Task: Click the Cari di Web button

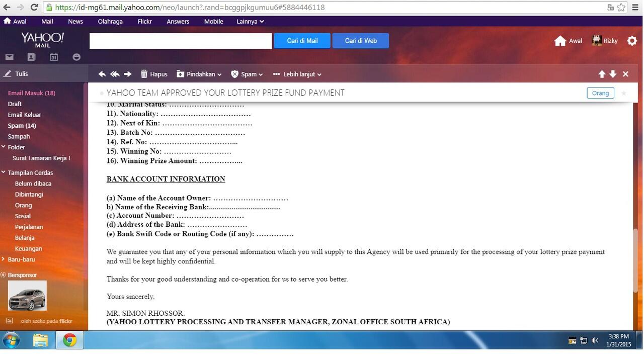Action: point(361,41)
